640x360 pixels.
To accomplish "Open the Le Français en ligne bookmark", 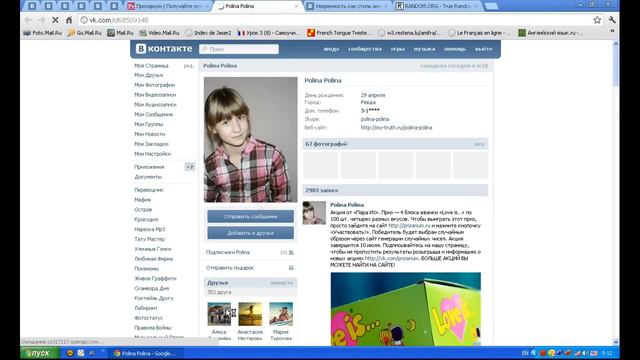I will tap(478, 33).
